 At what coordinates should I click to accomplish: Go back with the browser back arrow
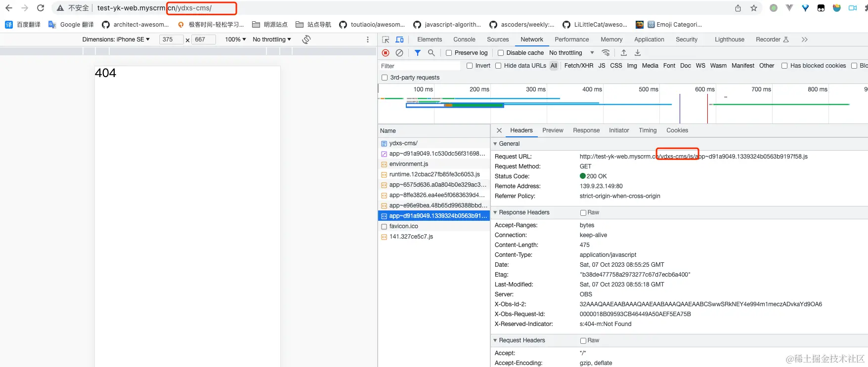click(9, 8)
